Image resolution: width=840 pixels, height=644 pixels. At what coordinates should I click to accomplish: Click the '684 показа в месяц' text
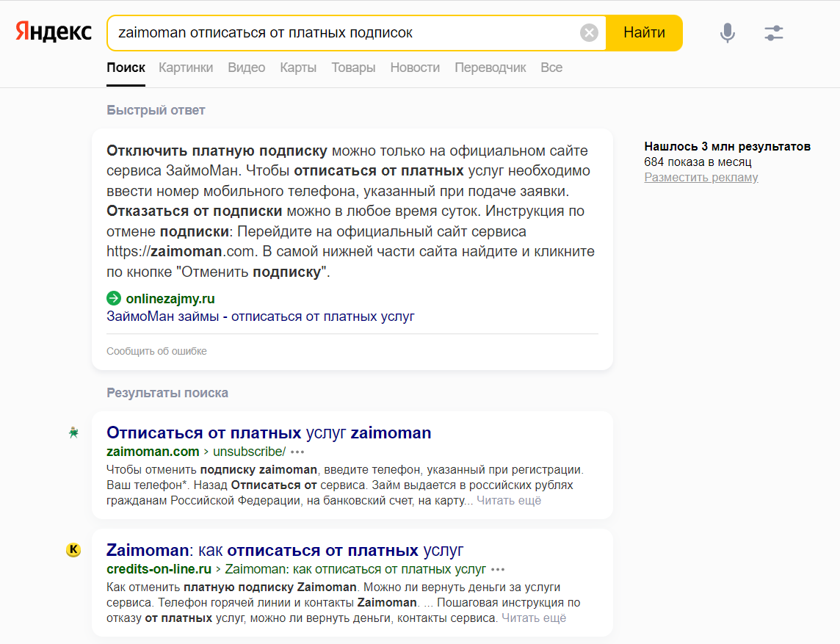pyautogui.click(x=698, y=162)
